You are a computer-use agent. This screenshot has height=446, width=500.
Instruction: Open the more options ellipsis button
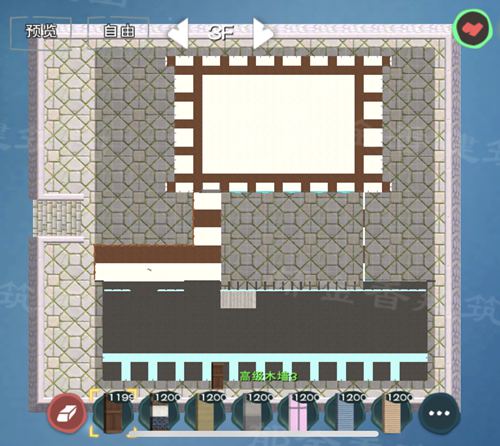pyautogui.click(x=439, y=413)
